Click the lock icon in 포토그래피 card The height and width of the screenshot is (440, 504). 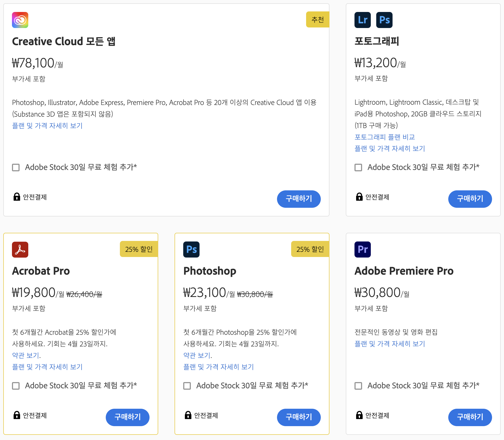click(359, 197)
